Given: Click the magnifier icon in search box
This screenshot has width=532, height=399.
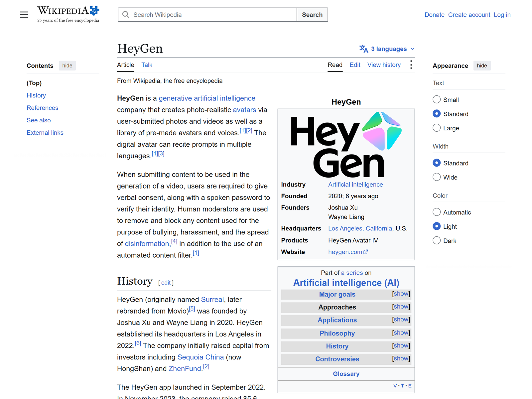Looking at the screenshot, I should click(x=126, y=15).
